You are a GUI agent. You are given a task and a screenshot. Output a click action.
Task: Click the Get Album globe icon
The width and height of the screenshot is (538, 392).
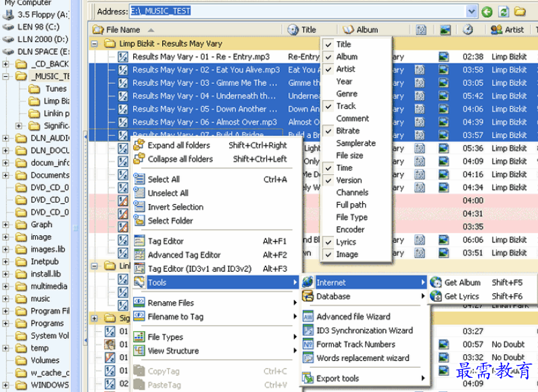436,283
